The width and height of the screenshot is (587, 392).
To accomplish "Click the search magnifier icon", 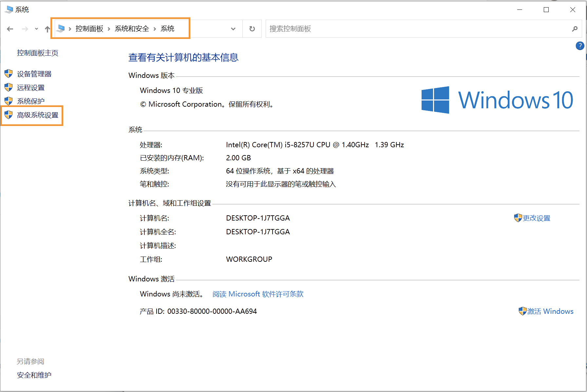I will tap(575, 29).
